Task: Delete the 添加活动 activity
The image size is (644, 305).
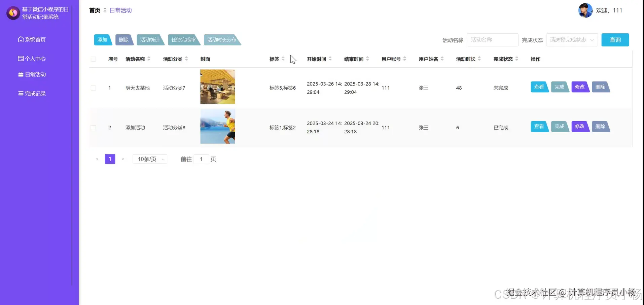Action: [x=601, y=127]
